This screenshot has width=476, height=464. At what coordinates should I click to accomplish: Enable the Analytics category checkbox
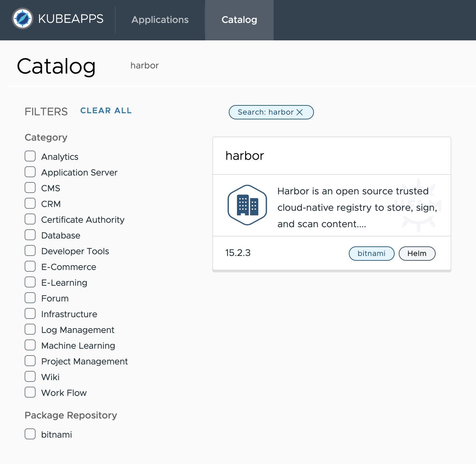click(x=30, y=156)
